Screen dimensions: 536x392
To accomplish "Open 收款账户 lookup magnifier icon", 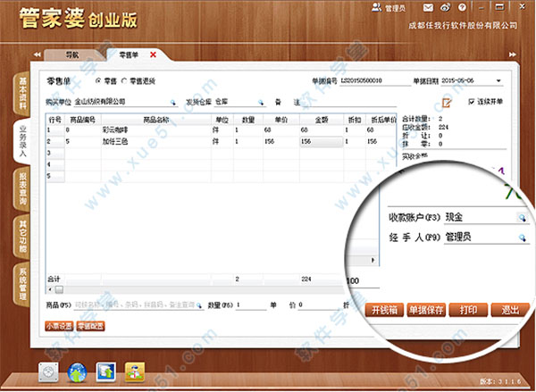I will (x=522, y=218).
